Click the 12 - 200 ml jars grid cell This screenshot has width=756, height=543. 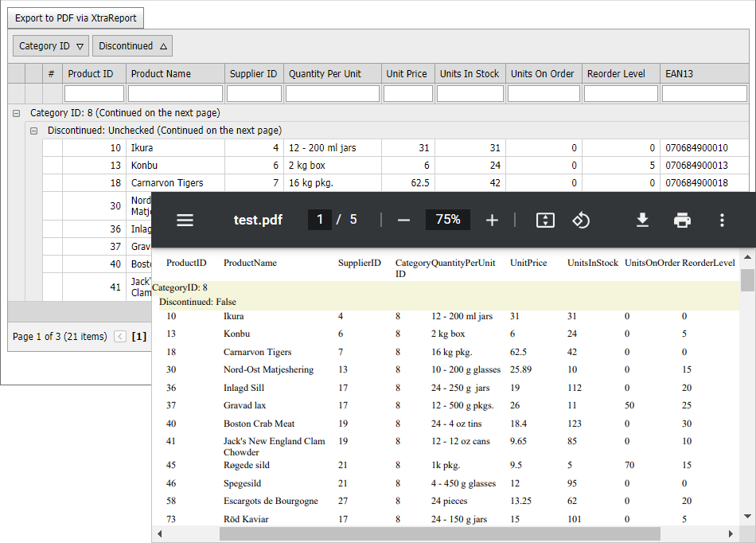(333, 148)
